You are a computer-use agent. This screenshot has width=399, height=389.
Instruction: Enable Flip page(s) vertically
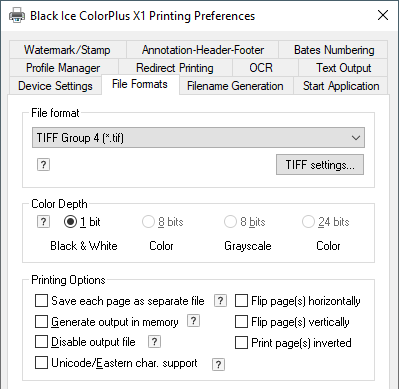(x=241, y=322)
